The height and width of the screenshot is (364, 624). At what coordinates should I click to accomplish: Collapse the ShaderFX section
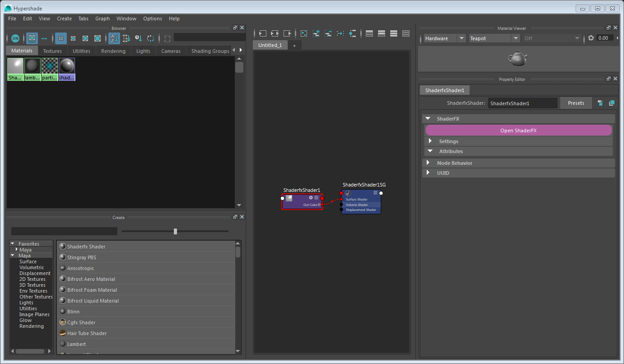(x=428, y=119)
